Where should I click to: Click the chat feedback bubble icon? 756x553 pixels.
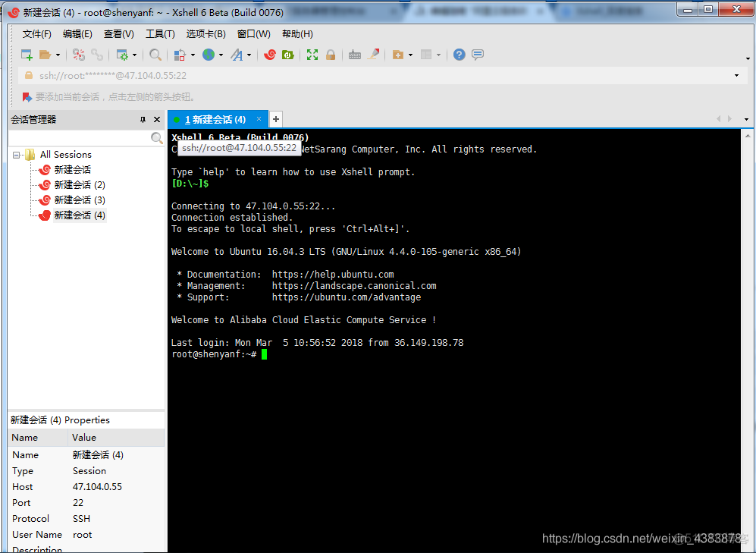click(477, 55)
